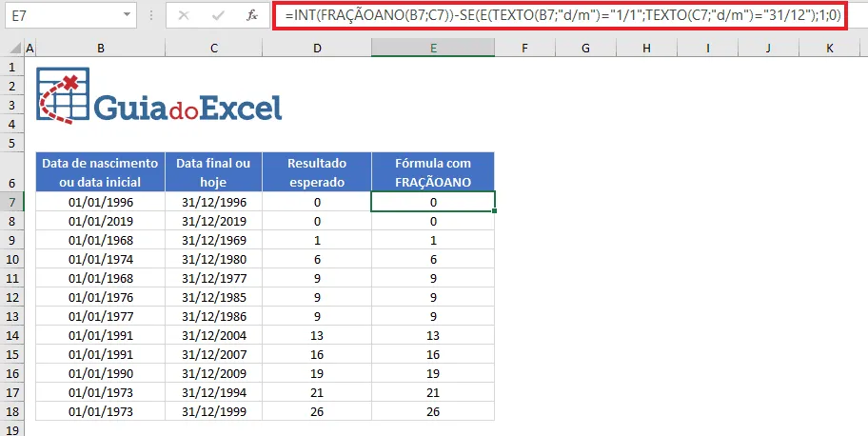
Task: Click Resultado esperado cell showing 1
Action: coord(317,241)
